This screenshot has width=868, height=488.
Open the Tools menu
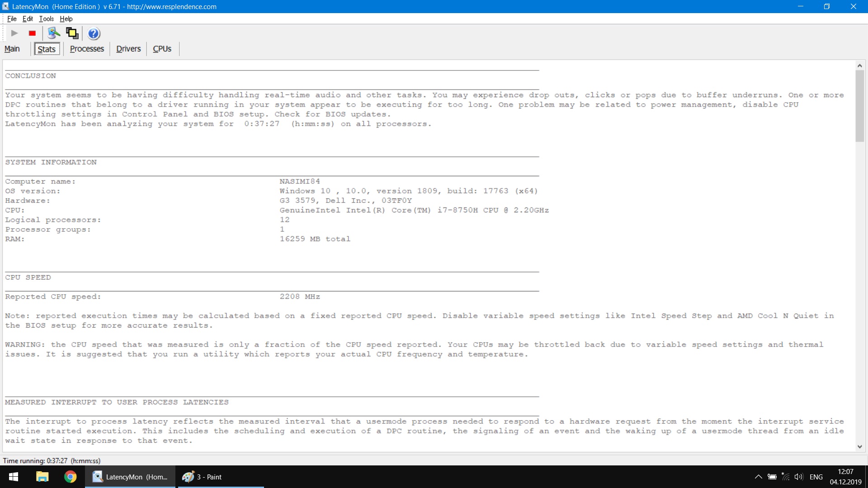pos(46,19)
